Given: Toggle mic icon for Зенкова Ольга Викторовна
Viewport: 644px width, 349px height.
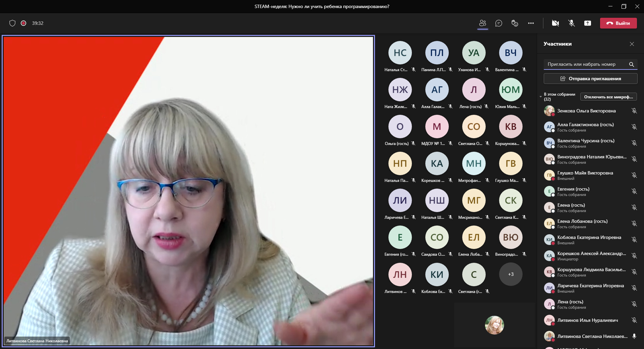Looking at the screenshot, I should click(634, 111).
